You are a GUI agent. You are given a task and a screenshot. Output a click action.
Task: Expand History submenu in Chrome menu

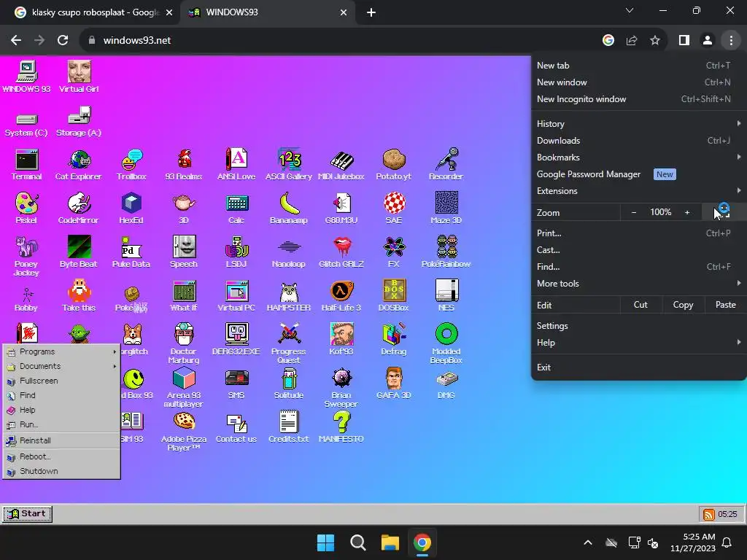point(639,123)
